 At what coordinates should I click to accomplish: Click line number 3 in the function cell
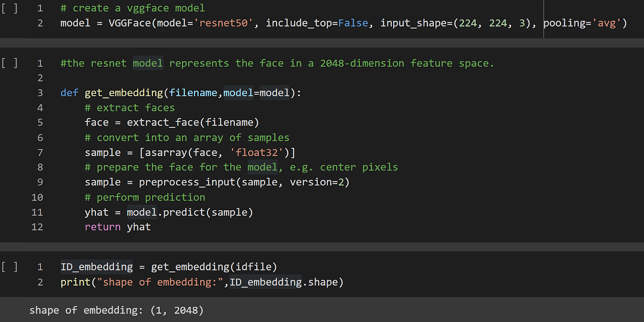click(40, 92)
